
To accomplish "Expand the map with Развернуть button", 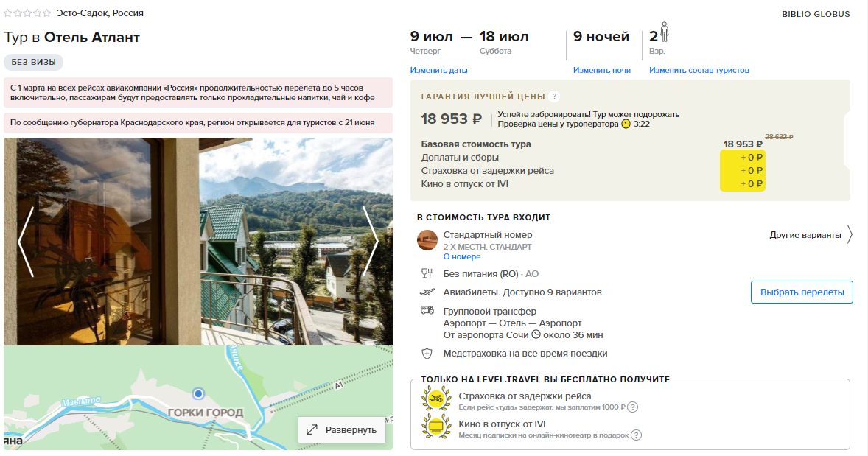I will tap(342, 430).
